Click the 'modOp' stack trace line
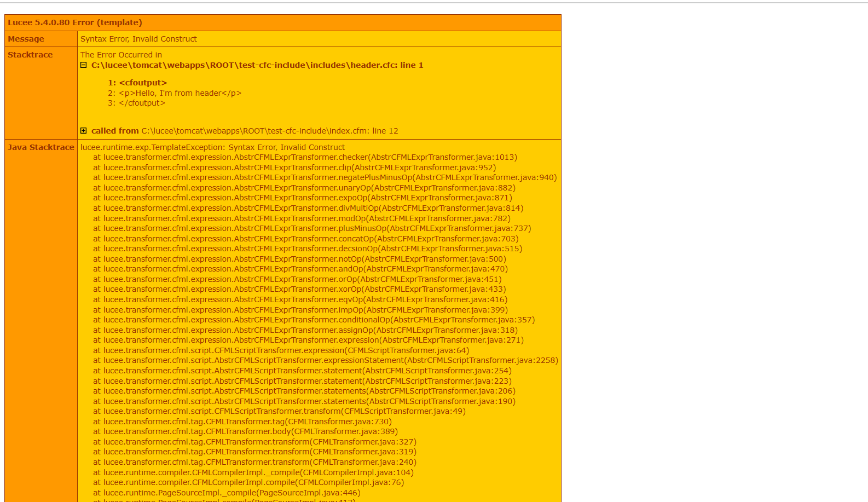The width and height of the screenshot is (868, 502). [302, 218]
